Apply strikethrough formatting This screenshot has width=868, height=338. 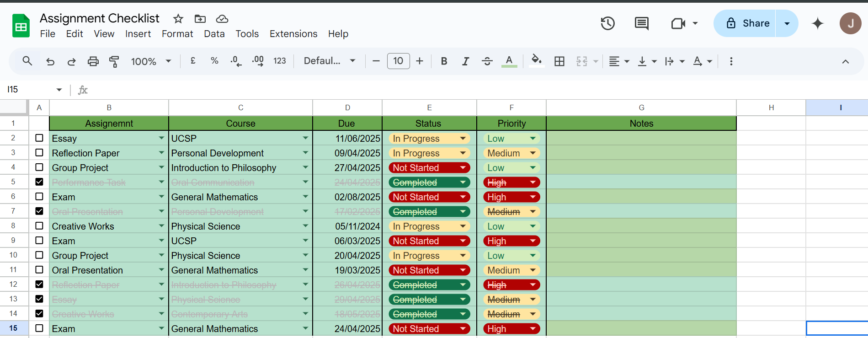487,61
